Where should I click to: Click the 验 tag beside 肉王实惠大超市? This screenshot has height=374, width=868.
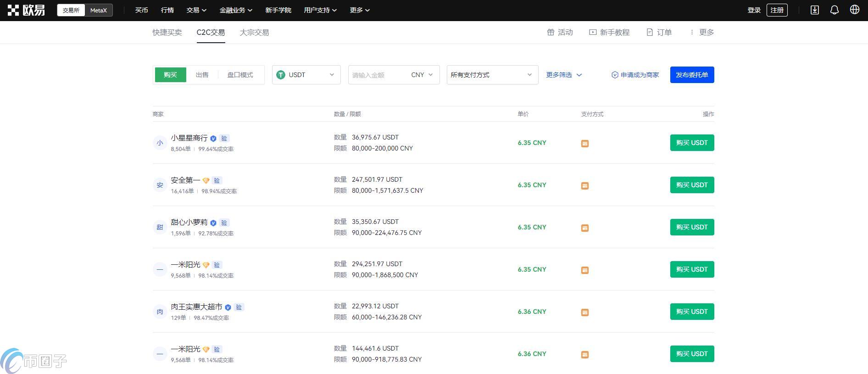239,307
